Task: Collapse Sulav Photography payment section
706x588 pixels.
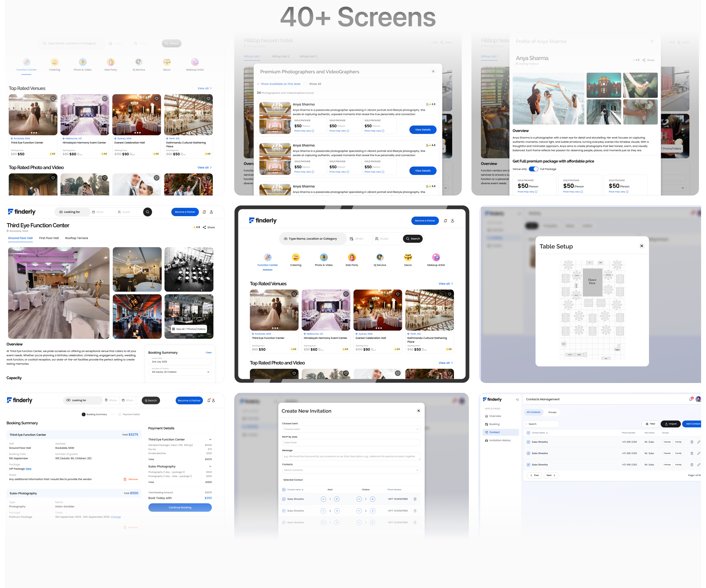Action: coord(210,466)
